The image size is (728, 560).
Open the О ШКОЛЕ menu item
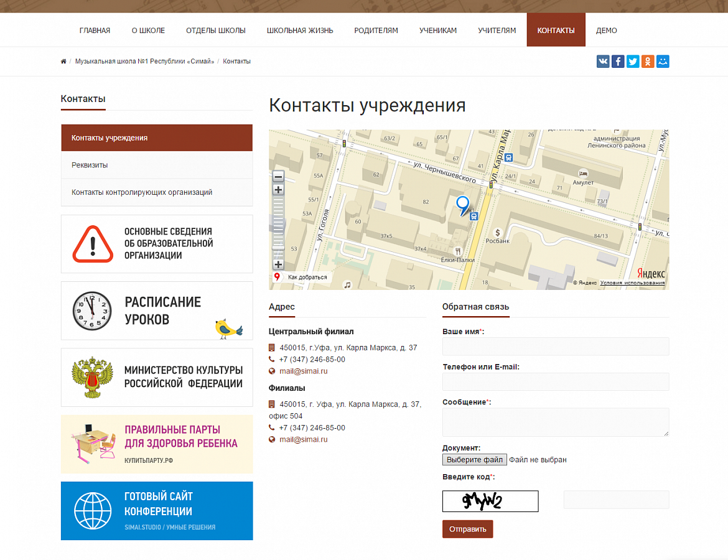(148, 30)
